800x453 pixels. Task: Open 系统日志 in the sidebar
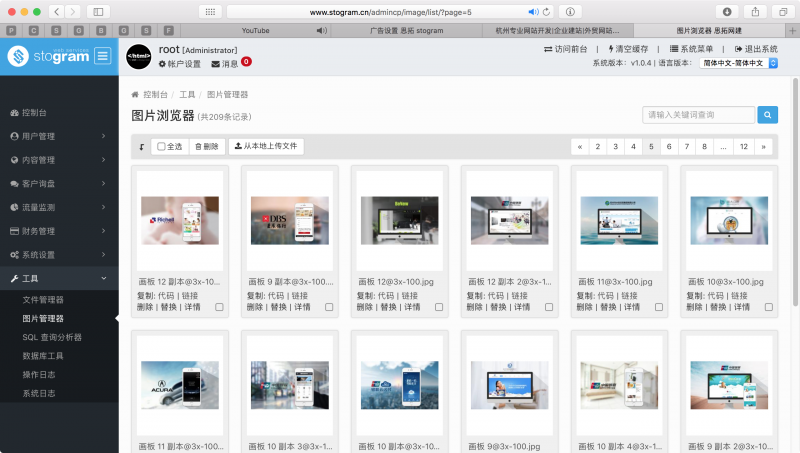39,393
